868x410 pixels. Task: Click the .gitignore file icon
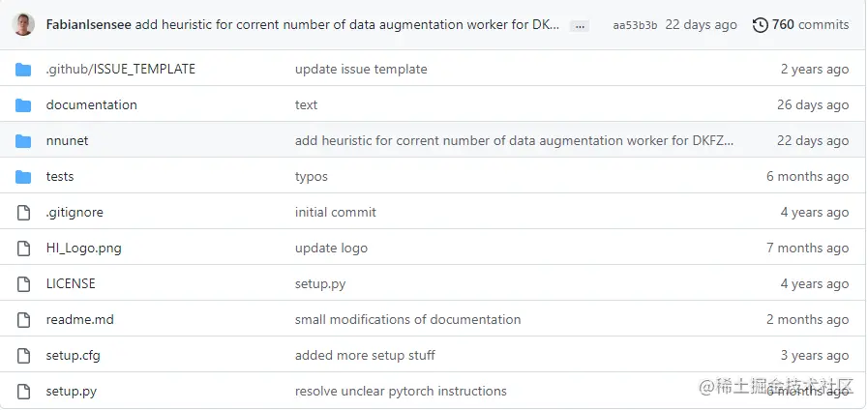(24, 213)
